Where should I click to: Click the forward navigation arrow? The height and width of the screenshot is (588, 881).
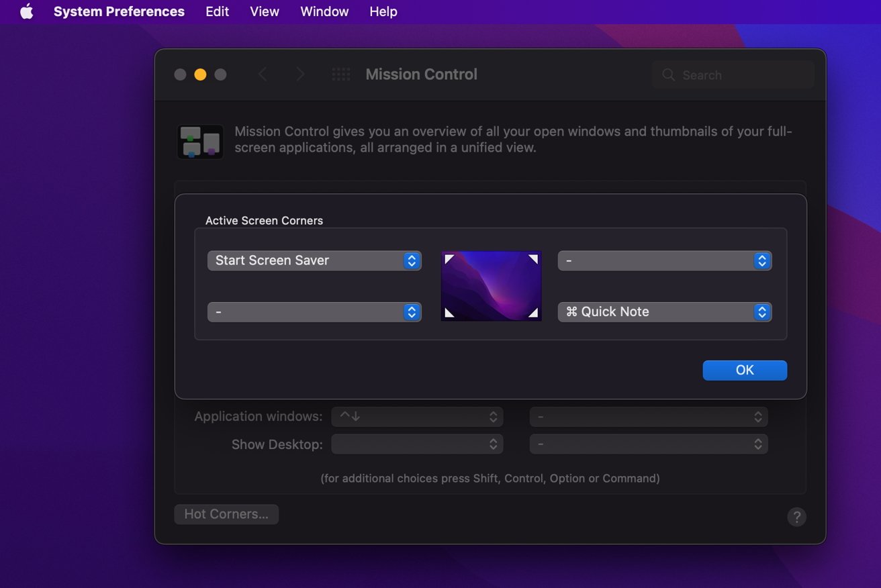pyautogui.click(x=300, y=75)
